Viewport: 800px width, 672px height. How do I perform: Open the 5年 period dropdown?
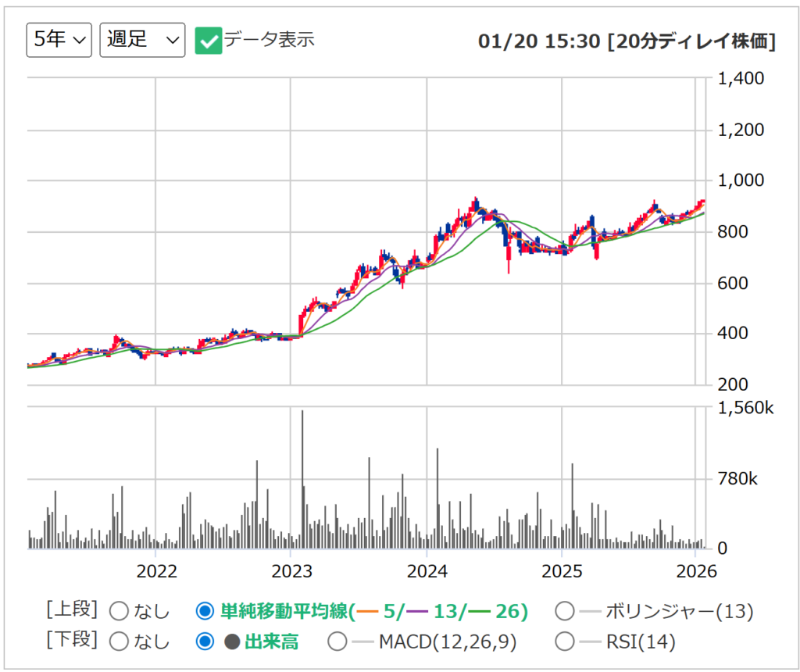(59, 40)
